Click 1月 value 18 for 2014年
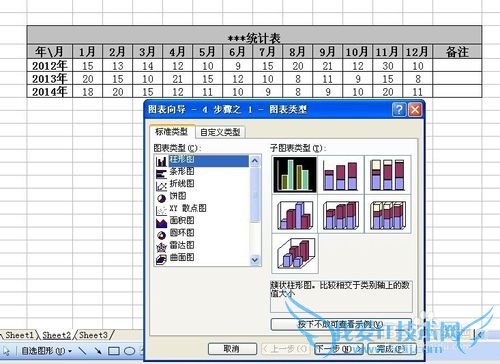Viewport: 500px width, 364px height. coord(88,92)
